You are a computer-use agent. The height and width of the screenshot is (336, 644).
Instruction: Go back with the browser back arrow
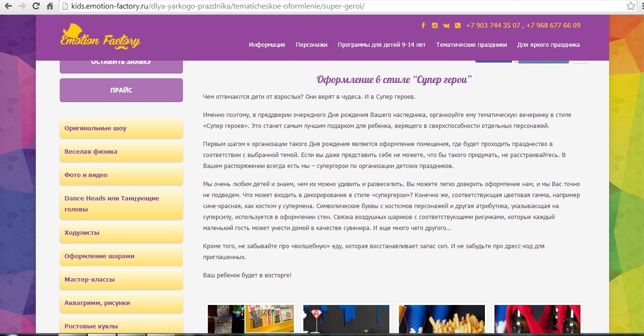coord(8,6)
